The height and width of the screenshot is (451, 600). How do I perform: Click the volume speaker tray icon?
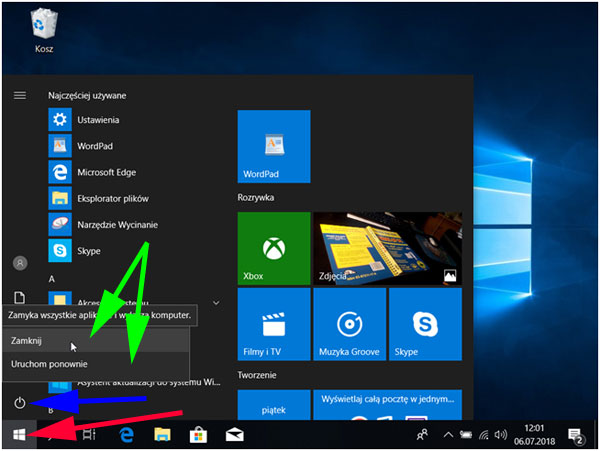[x=501, y=435]
